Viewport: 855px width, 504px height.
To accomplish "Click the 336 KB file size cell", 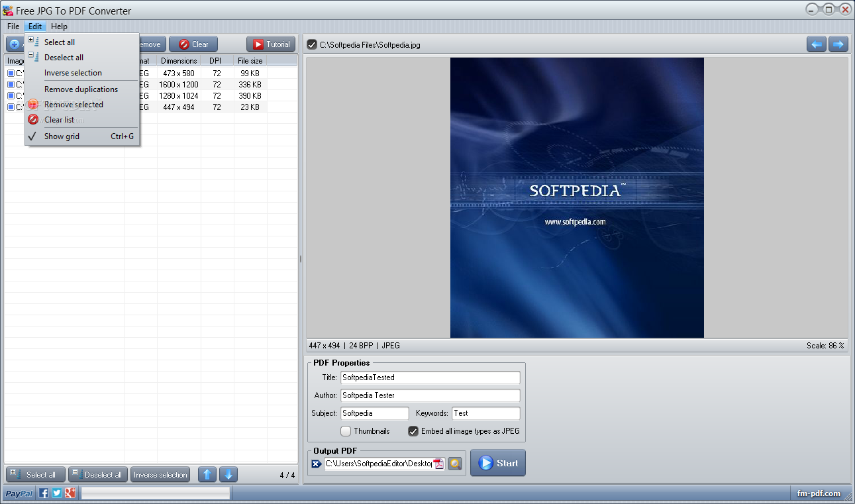I will coord(250,85).
